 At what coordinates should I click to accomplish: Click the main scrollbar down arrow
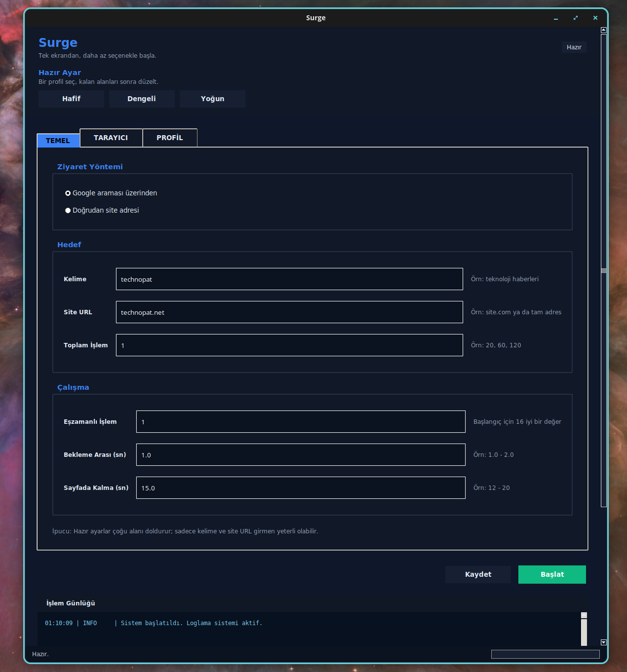click(x=603, y=642)
